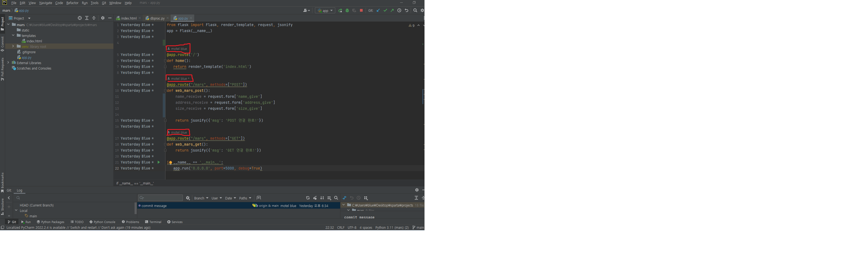Open the app run configuration dropdown
This screenshot has width=868, height=263.
325,11
